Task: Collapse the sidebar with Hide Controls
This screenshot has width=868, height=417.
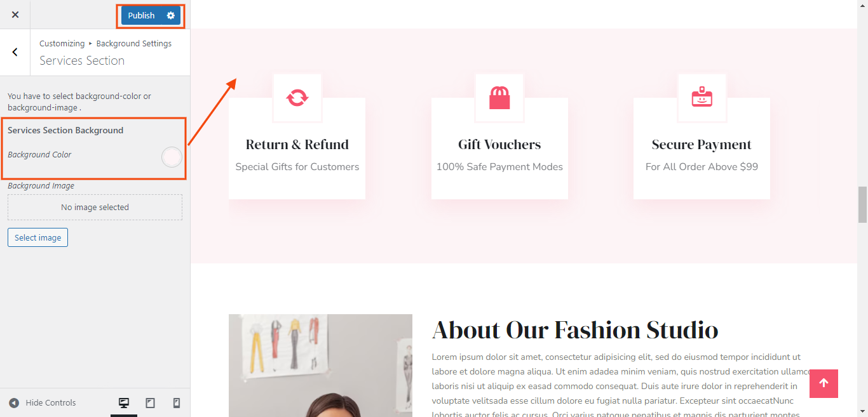Action: tap(42, 402)
